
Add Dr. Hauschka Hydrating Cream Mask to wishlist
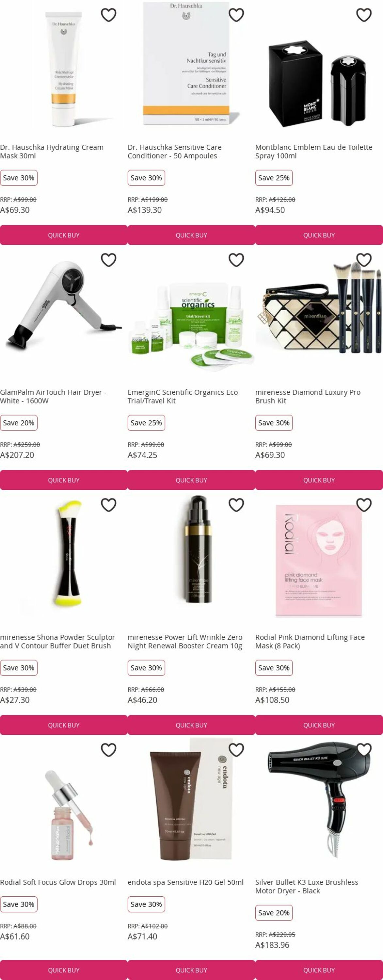[108, 15]
